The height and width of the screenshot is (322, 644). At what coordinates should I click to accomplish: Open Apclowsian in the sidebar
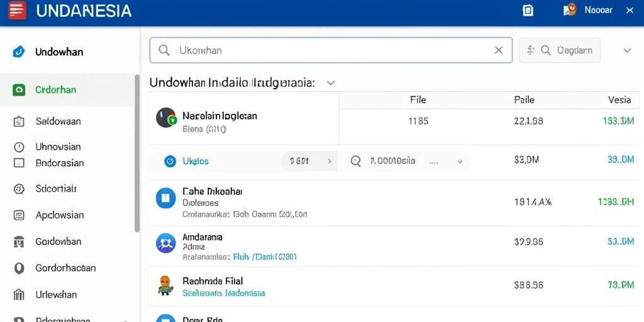coord(60,215)
